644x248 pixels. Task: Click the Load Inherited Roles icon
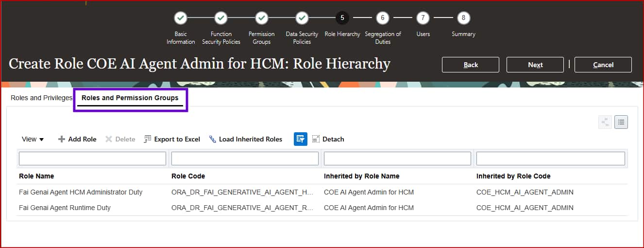(213, 139)
